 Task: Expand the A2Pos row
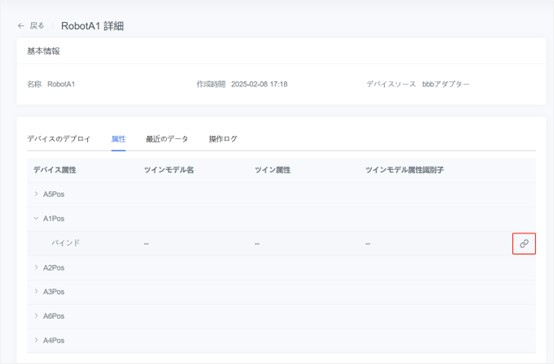pyautogui.click(x=36, y=268)
